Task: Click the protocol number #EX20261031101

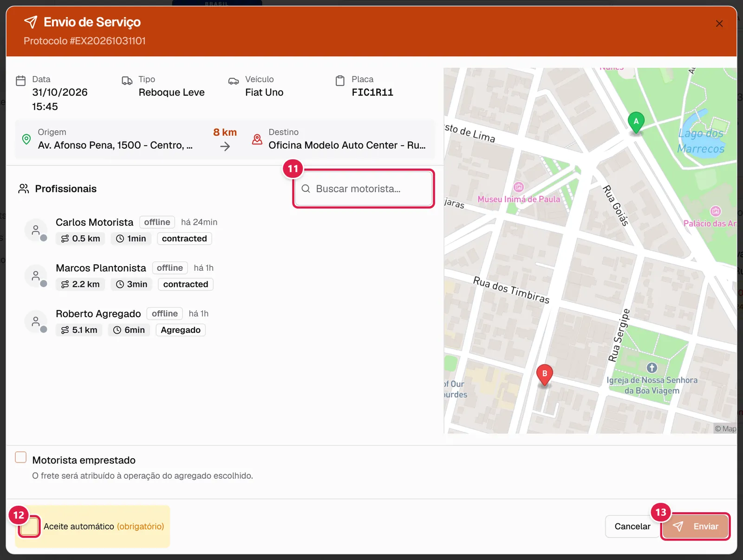Action: click(108, 41)
